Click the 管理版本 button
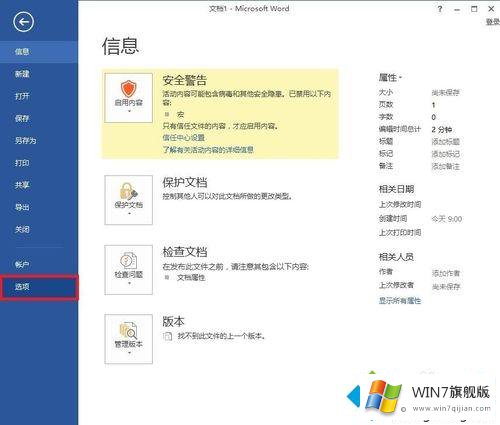 coord(128,339)
